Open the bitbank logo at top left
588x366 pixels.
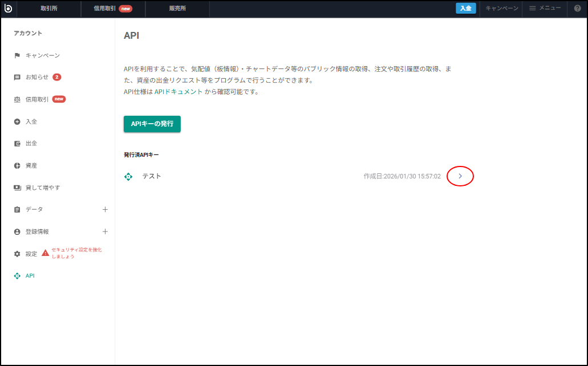[8, 9]
